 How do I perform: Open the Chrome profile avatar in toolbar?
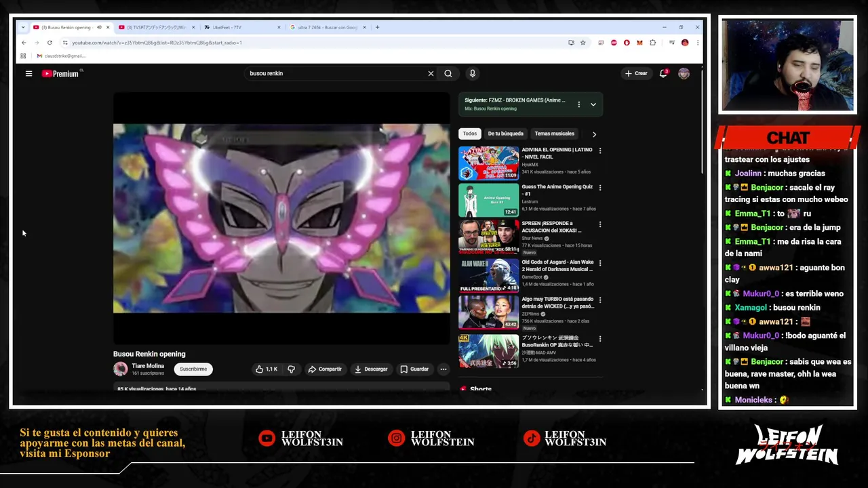coord(685,43)
